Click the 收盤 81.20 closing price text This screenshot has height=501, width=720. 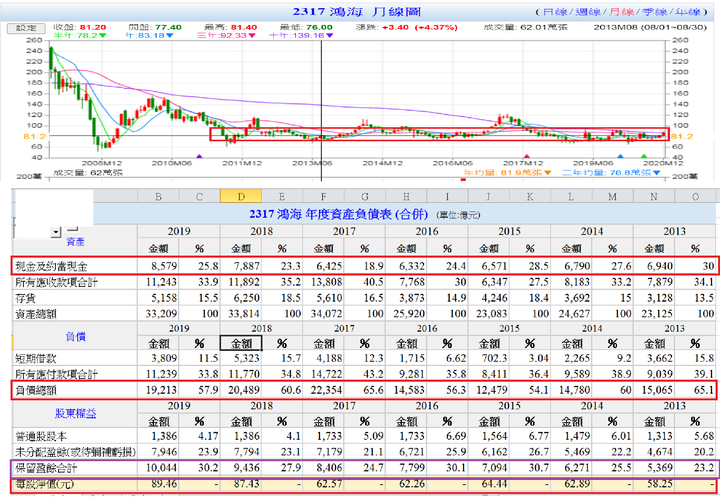[80, 27]
